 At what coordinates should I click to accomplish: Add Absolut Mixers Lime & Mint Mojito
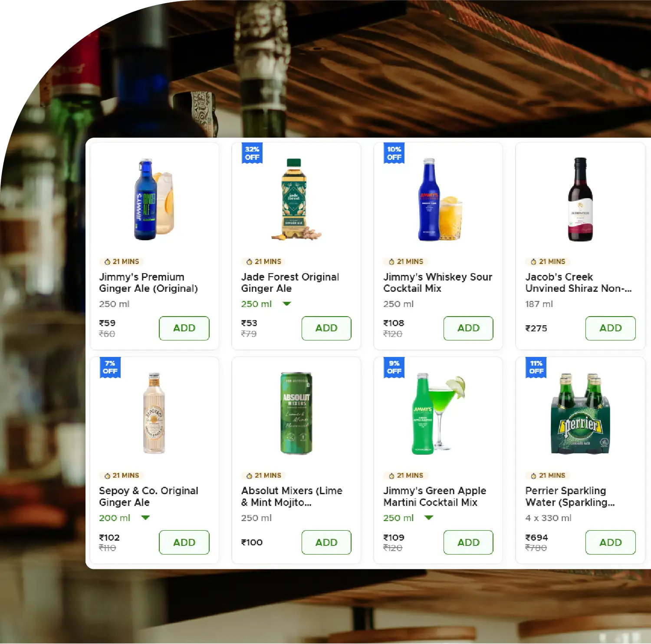click(326, 542)
